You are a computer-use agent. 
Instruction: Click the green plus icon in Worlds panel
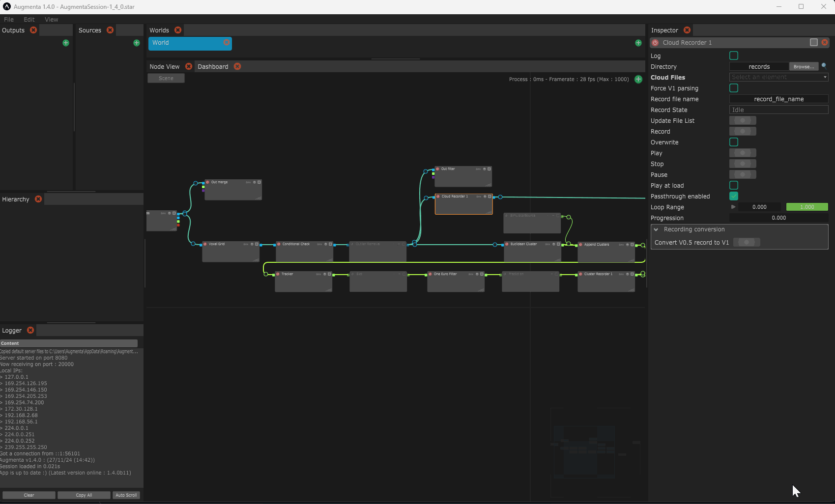click(x=638, y=43)
